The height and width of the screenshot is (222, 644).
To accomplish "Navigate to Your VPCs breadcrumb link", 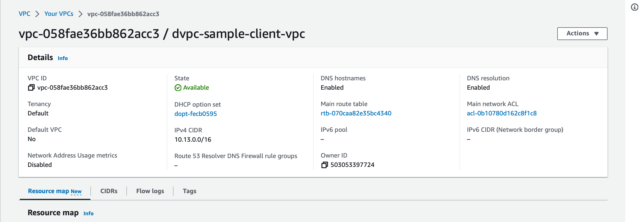I will [59, 14].
